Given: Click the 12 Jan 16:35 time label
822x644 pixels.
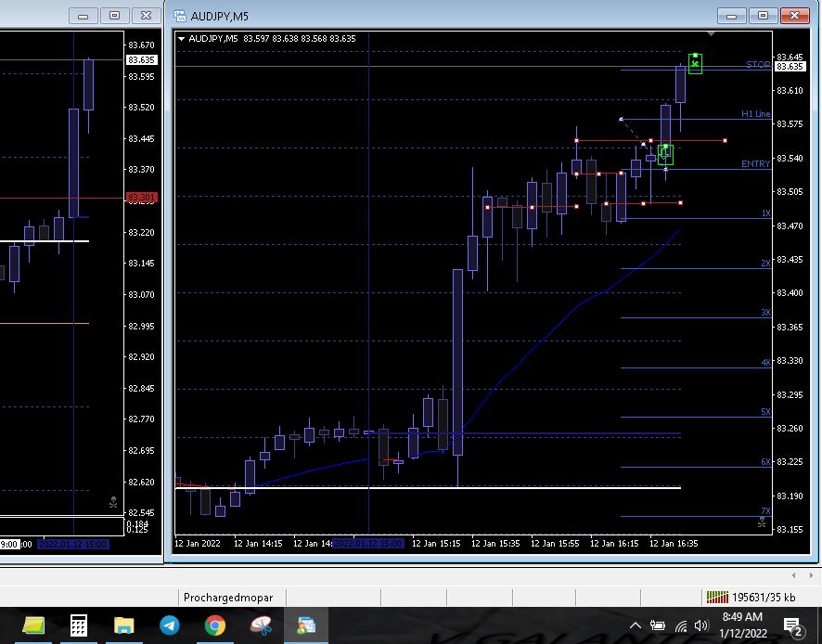Looking at the screenshot, I should point(674,543).
